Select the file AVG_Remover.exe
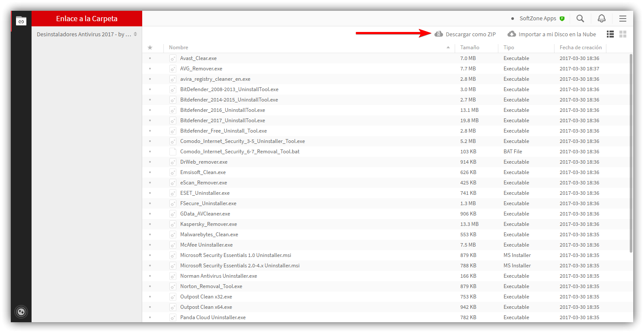Viewport: 644px width, 333px height. pyautogui.click(x=201, y=69)
